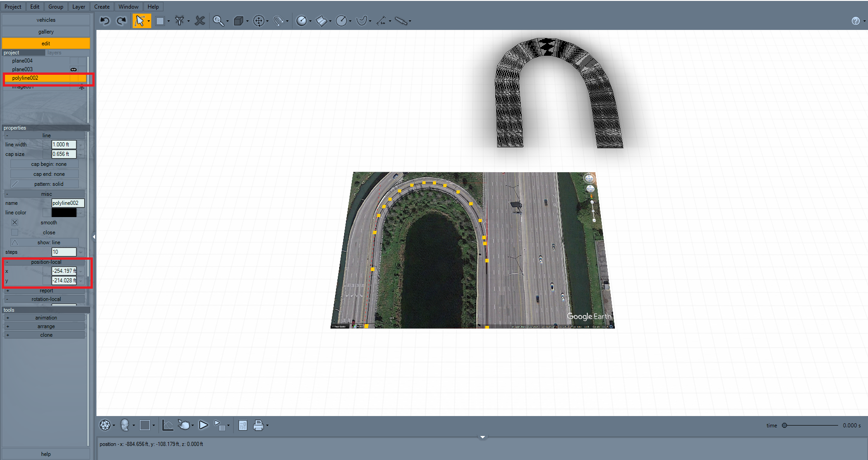Screen dimensions: 868x460
Task: Toggle the smooth checkbox
Action: coord(15,223)
